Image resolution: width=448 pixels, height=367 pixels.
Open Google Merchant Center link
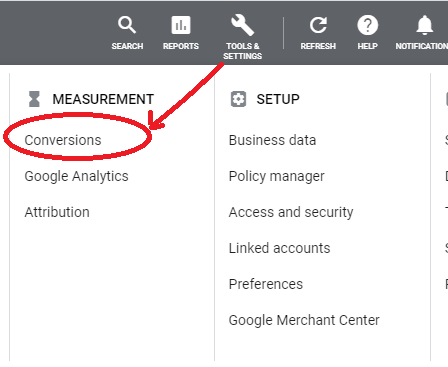point(304,320)
